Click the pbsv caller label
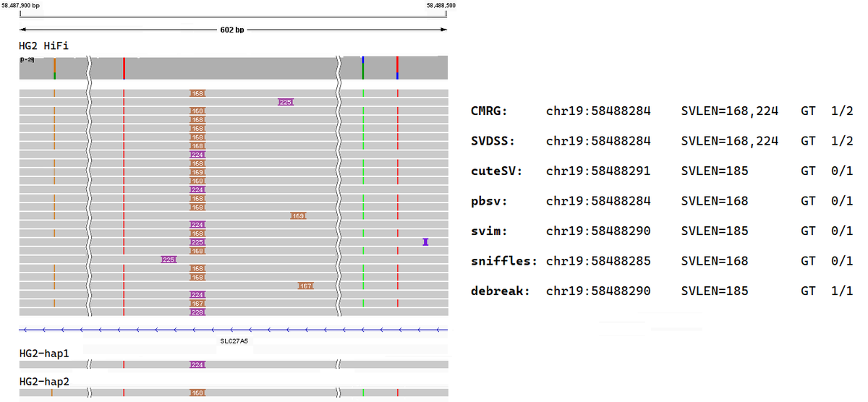This screenshot has height=402, width=868. [489, 201]
